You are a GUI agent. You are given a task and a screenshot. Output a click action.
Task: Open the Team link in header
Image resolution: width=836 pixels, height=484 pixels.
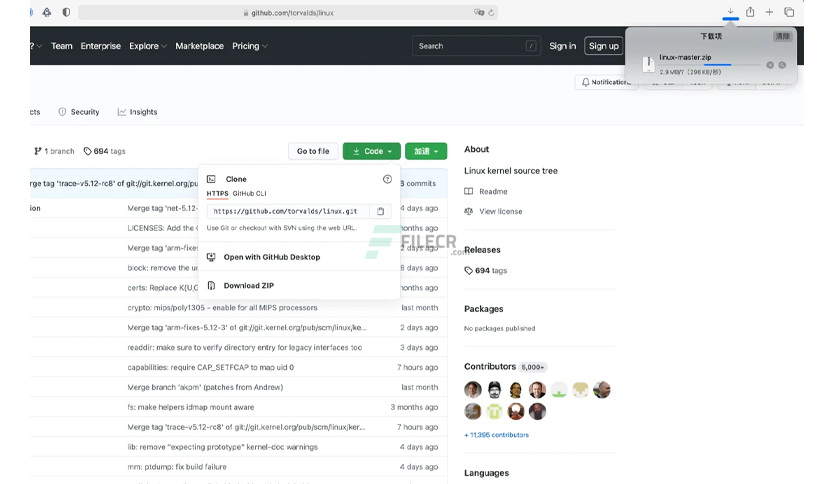(62, 46)
